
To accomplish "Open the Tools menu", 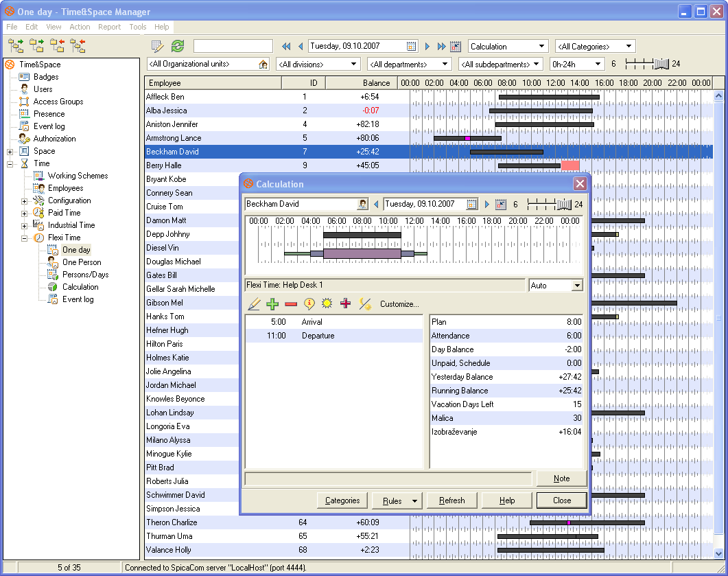I will coord(137,27).
